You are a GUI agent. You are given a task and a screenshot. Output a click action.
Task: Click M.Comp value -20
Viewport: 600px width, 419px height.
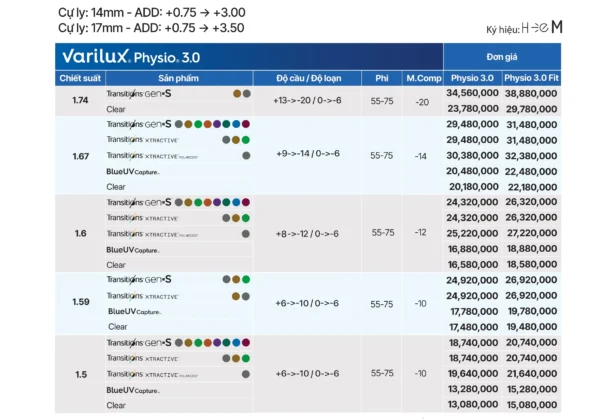(422, 102)
